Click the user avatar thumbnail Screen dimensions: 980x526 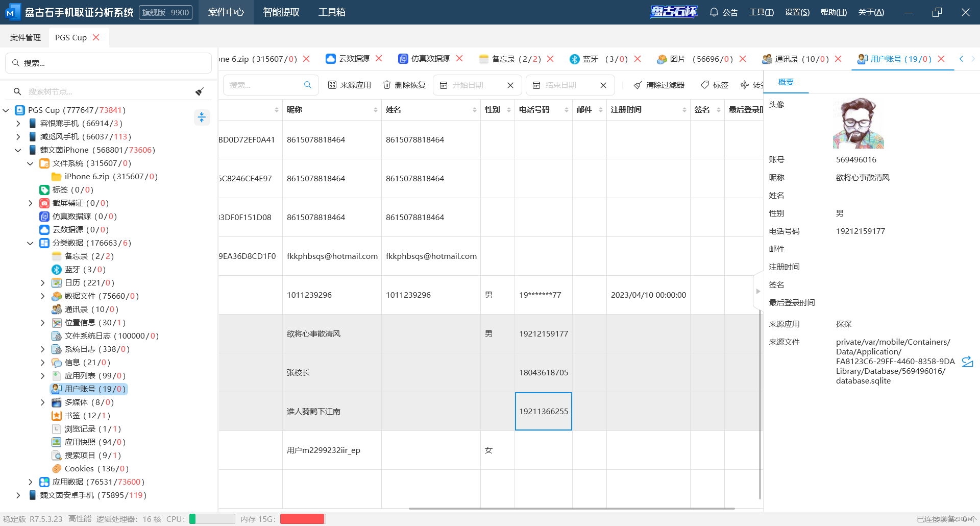coord(859,124)
